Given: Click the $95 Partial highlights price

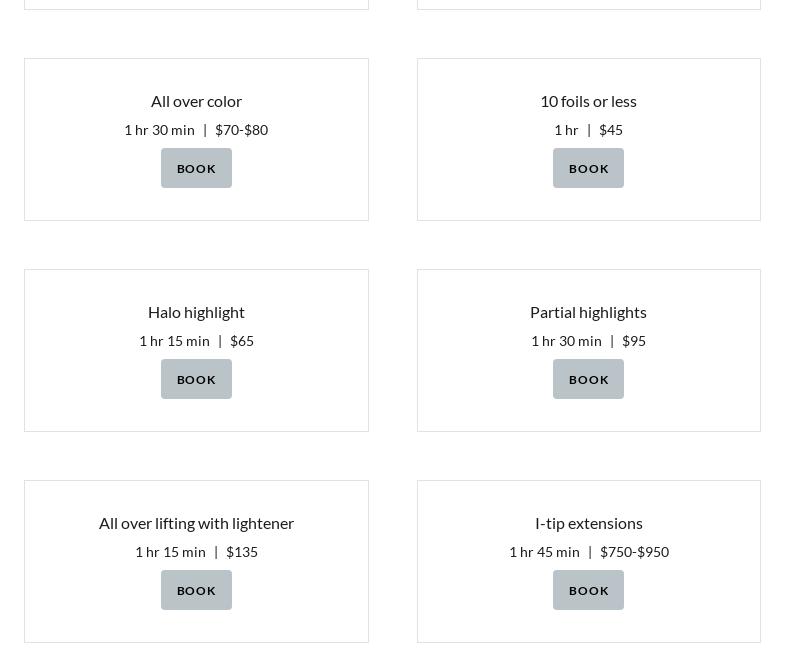Looking at the screenshot, I should click(x=634, y=341).
